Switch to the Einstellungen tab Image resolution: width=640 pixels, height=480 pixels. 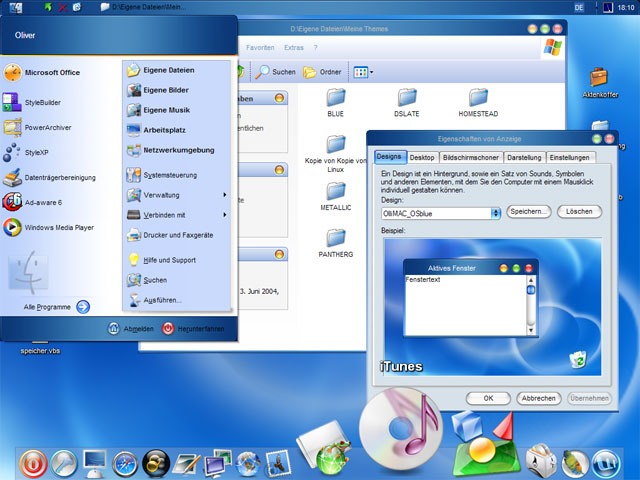pyautogui.click(x=569, y=157)
